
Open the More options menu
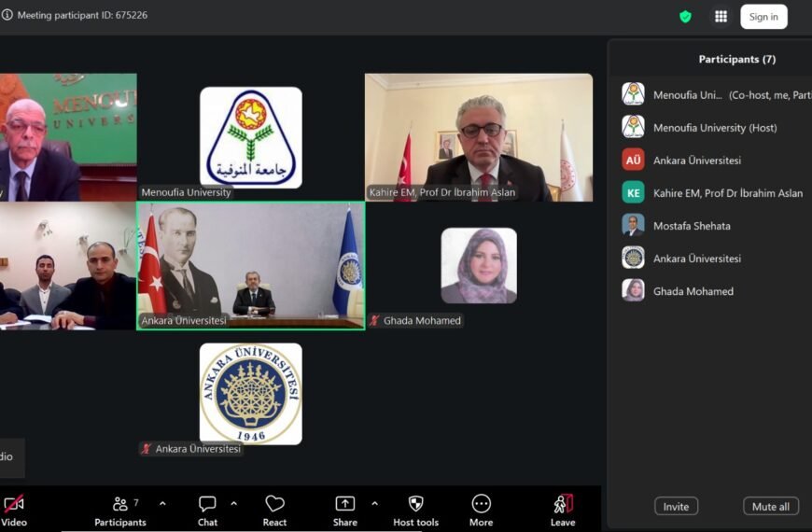[481, 511]
